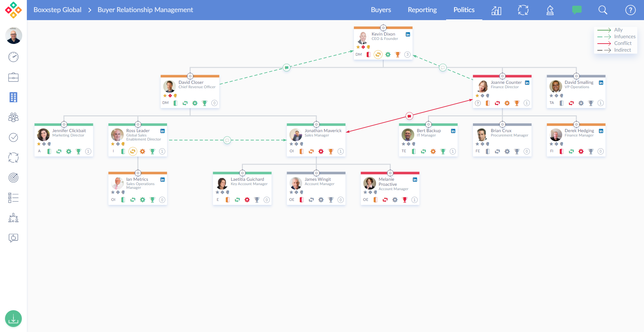The width and height of the screenshot is (644, 332).
Task: Click the Boxxstep Global breadcrumb link
Action: point(57,10)
